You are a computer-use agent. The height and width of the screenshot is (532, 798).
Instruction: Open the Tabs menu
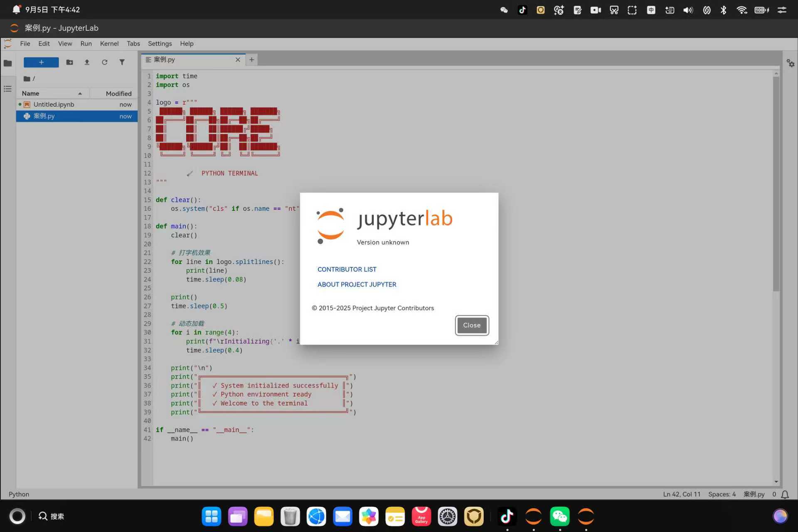pos(133,44)
